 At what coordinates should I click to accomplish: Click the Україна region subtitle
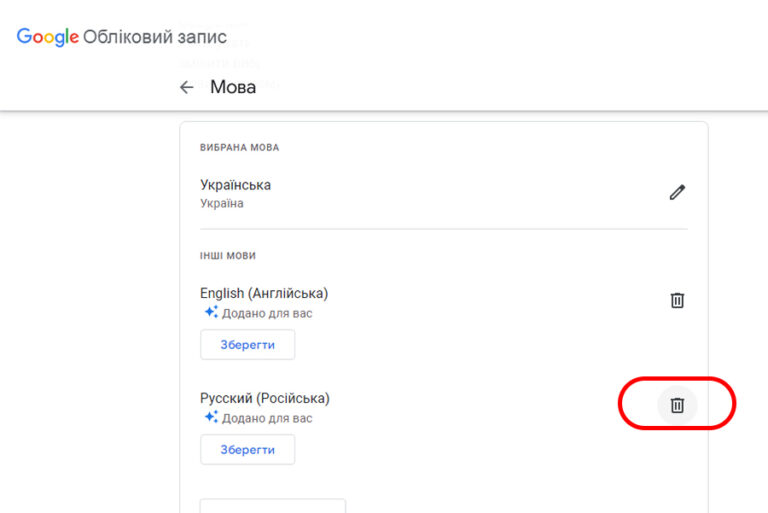pos(221,203)
